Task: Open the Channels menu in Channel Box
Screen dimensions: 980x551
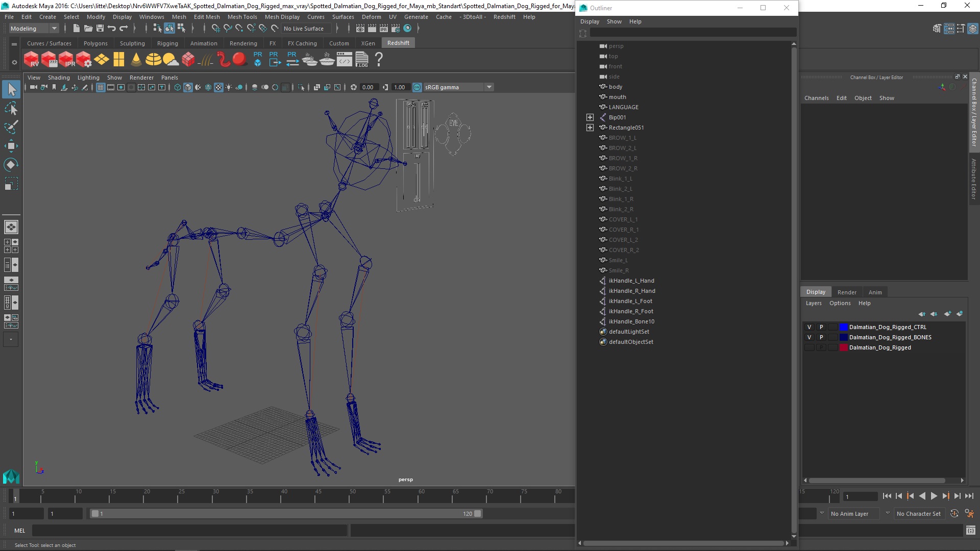Action: (816, 98)
